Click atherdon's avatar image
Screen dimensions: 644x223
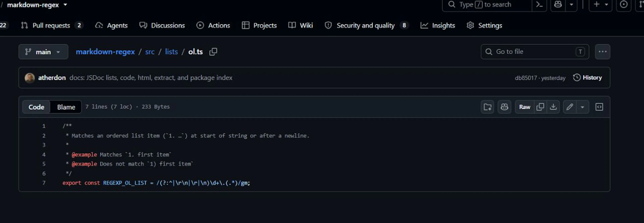30,78
